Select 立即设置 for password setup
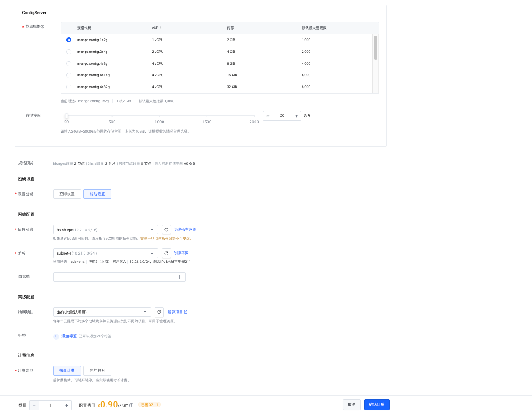The image size is (532, 414). click(67, 194)
